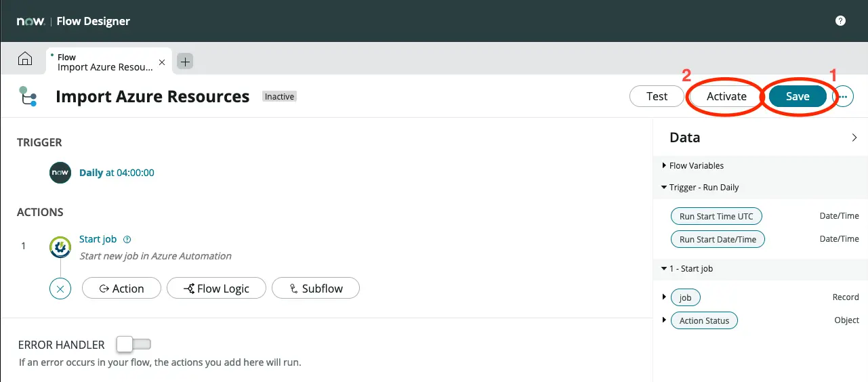Collapse the Data panel with chevron
Screen dimensions: 868x382
[x=854, y=137]
